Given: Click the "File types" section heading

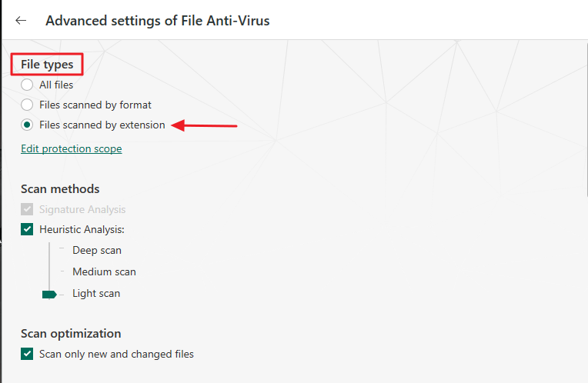Looking at the screenshot, I should click(x=47, y=65).
